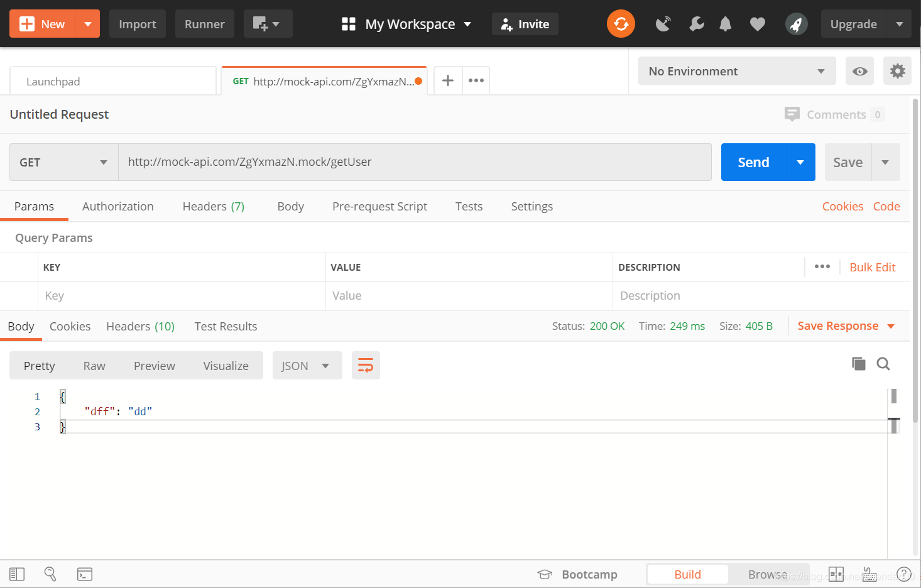Open the request Body tab
921x588 pixels.
(x=291, y=206)
